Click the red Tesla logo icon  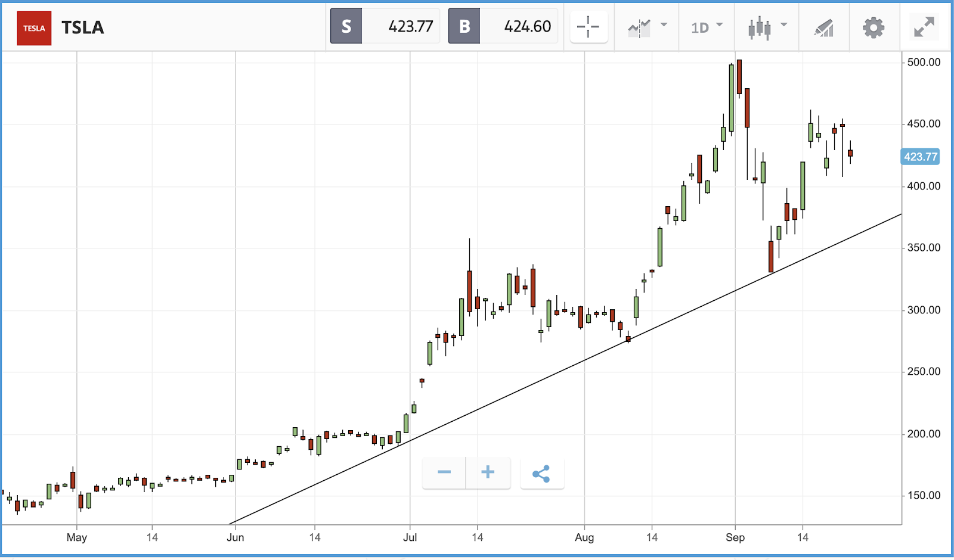click(x=34, y=28)
